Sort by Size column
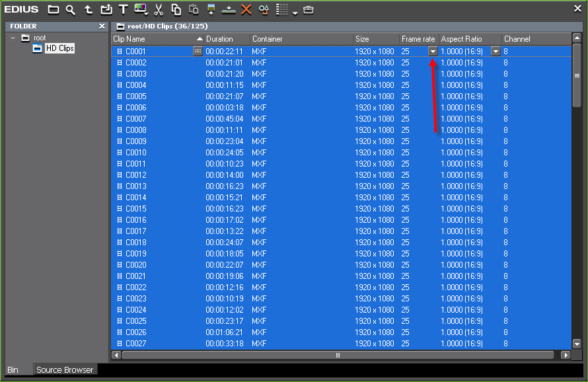 pyautogui.click(x=376, y=39)
